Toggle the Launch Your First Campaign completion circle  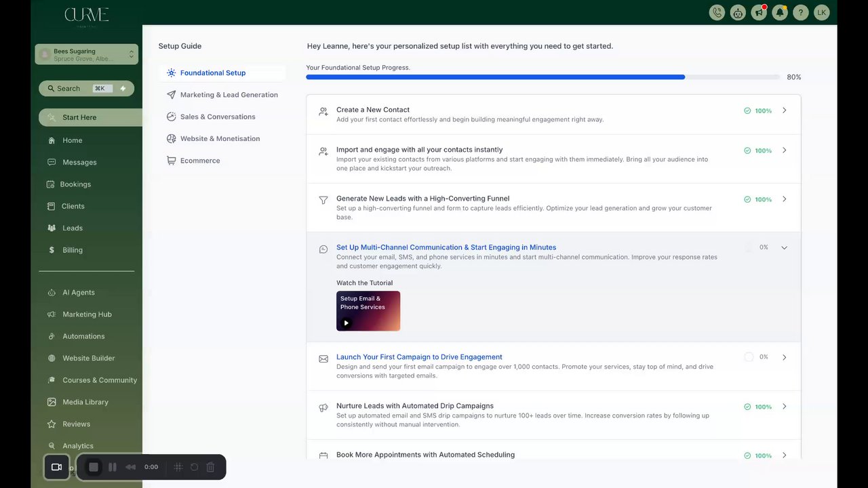(749, 357)
